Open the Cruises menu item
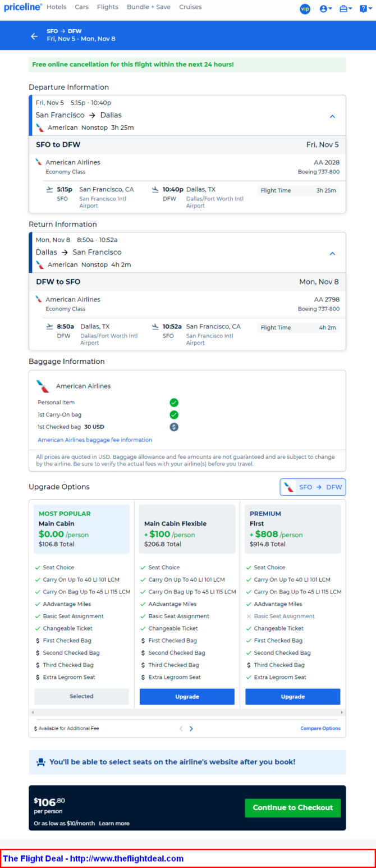The width and height of the screenshot is (376, 868). [x=190, y=7]
